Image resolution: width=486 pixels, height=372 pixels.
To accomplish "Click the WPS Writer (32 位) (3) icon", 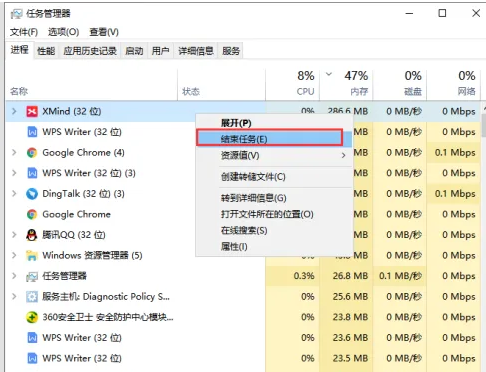I will tap(32, 173).
